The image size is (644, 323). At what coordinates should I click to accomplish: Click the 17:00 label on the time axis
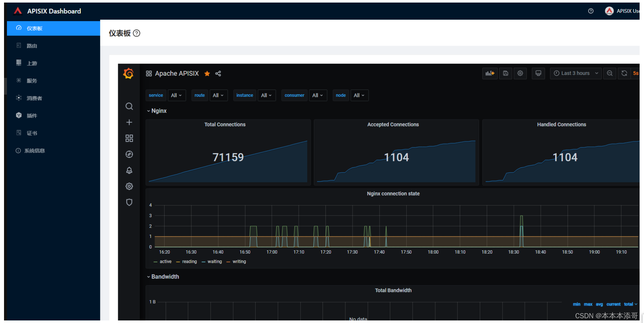[x=272, y=252]
